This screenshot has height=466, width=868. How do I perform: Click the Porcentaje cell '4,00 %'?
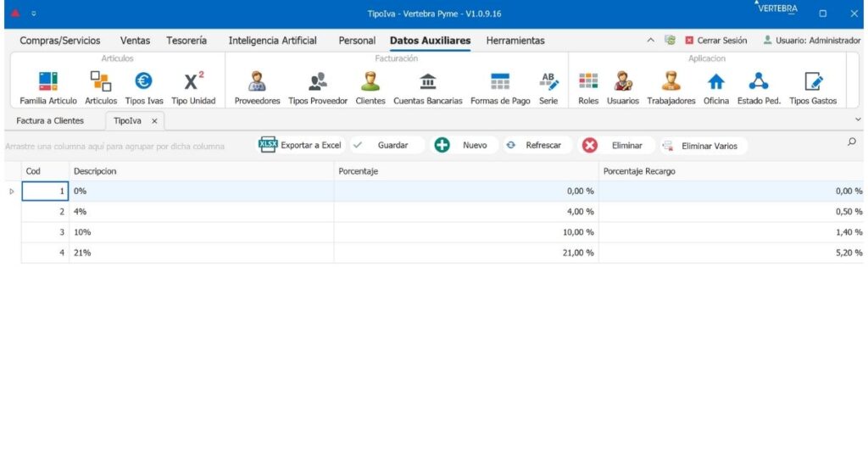tap(466, 212)
